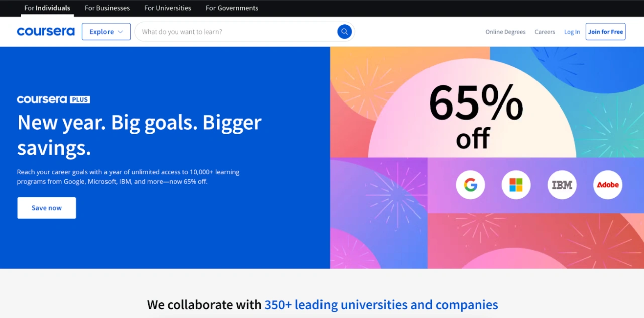Open the Log In link

(572, 32)
